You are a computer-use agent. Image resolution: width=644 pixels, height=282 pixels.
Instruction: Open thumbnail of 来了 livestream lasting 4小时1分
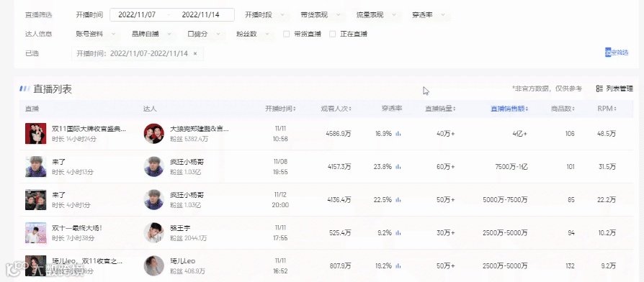[x=36, y=200]
